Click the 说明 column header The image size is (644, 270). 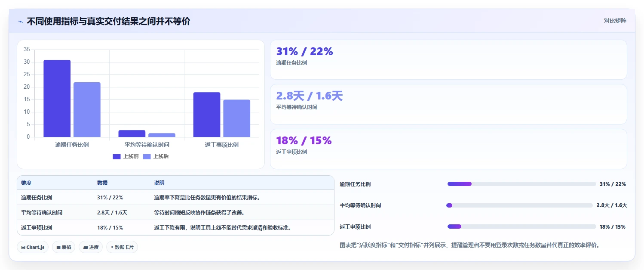pyautogui.click(x=159, y=183)
